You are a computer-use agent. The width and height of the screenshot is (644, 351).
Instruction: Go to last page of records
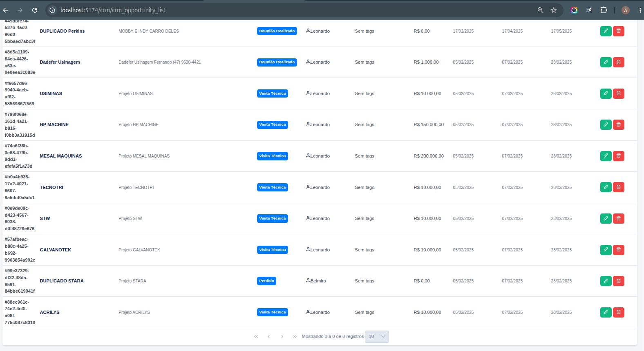[295, 337]
